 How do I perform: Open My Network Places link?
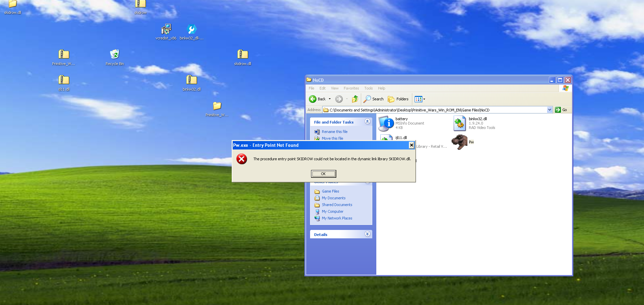pyautogui.click(x=337, y=218)
